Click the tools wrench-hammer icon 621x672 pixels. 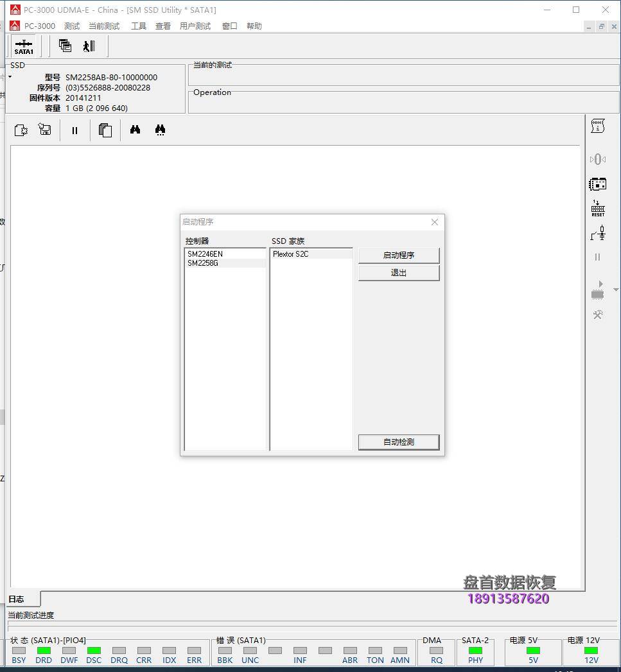[x=598, y=315]
